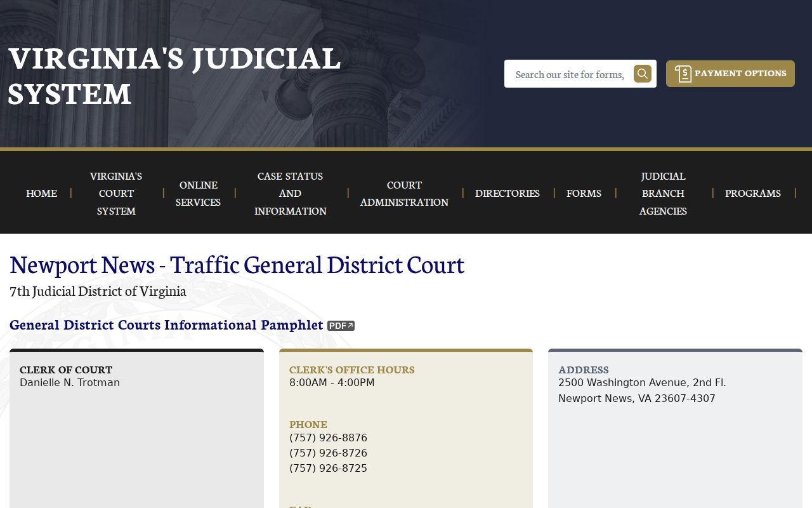The image size is (812, 508).
Task: Click the clerk name Danielle N. Trotman
Action: (x=70, y=383)
